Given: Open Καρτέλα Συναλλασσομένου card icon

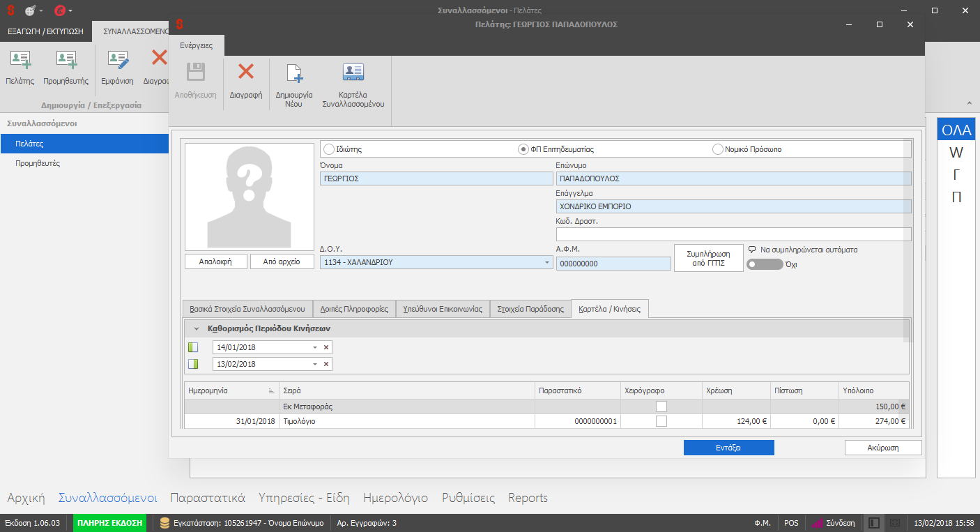Looking at the screenshot, I should pyautogui.click(x=353, y=74).
